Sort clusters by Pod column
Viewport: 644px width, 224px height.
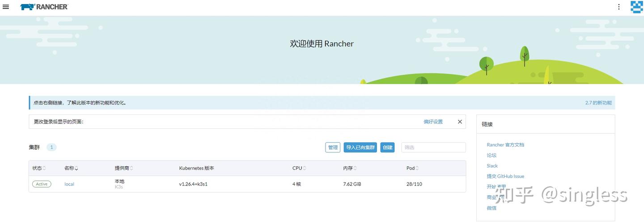(413, 169)
